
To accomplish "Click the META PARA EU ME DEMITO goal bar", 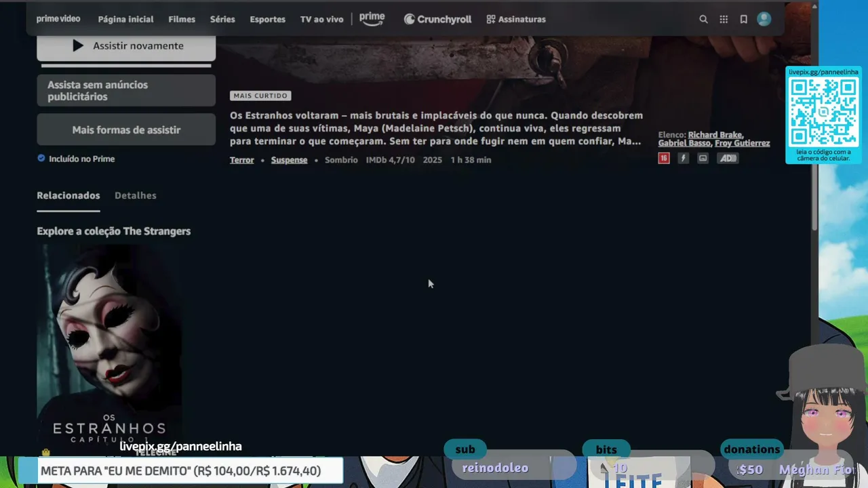I will click(x=180, y=470).
